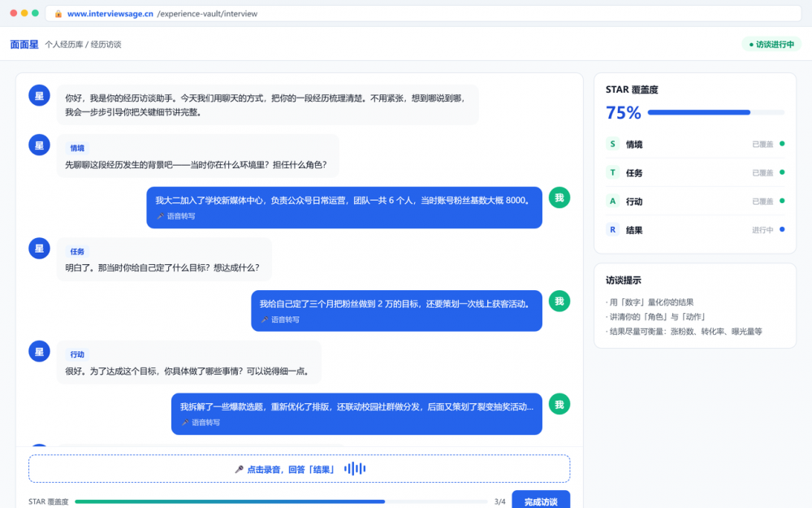Select the 行动 row in STAR panel

695,201
